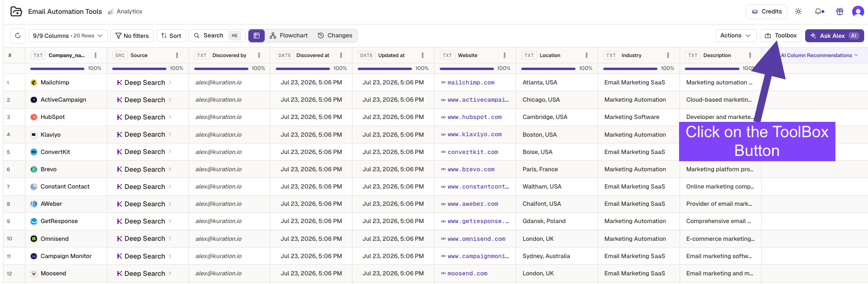868x284 pixels.
Task: Open Website column options menu
Action: click(x=504, y=55)
